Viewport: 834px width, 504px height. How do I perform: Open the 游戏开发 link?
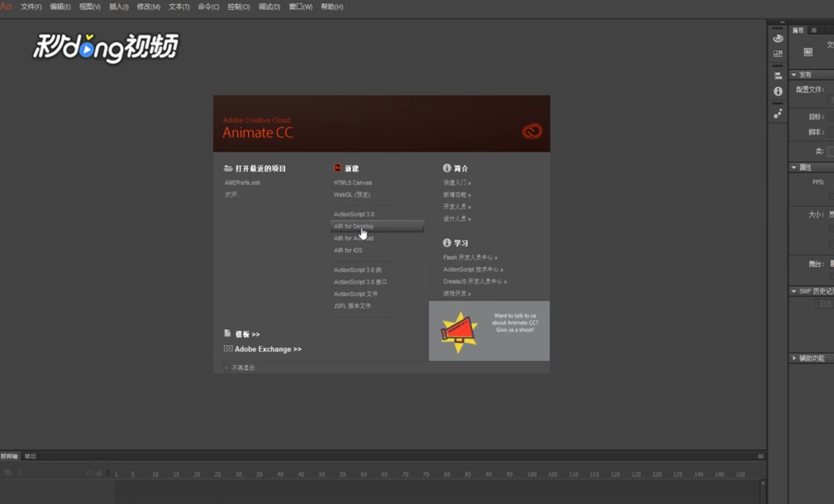click(x=457, y=293)
